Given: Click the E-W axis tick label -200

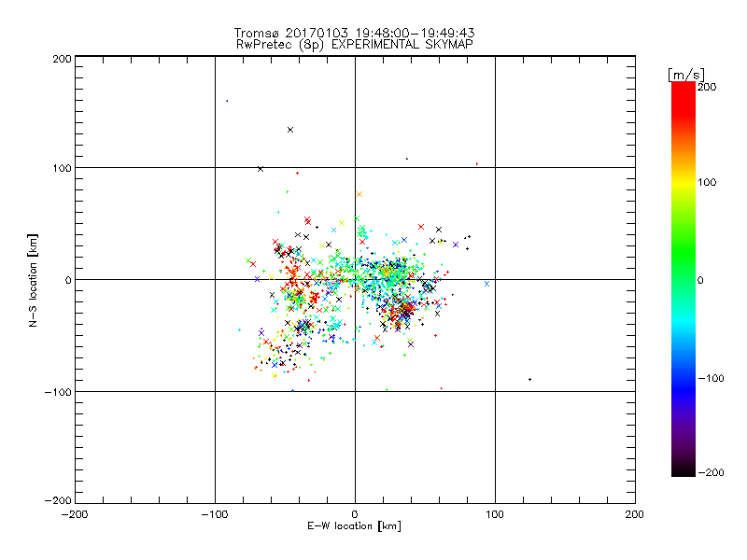Looking at the screenshot, I should [x=75, y=514].
